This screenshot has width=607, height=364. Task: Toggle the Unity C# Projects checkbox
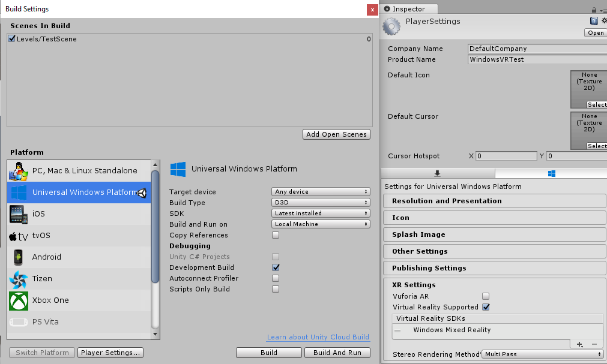[276, 257]
